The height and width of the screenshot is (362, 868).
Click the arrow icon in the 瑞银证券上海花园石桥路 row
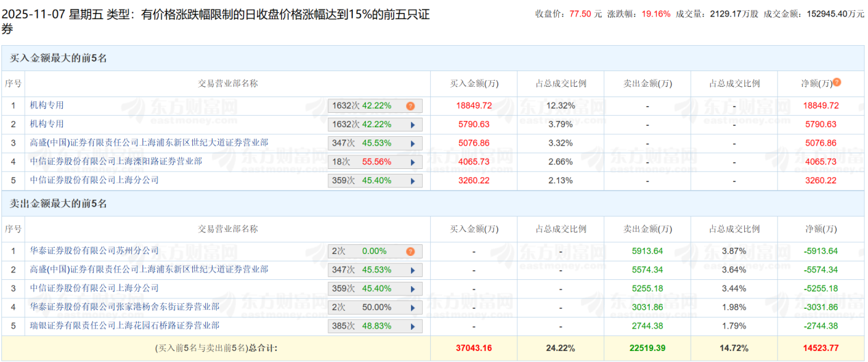tap(412, 326)
